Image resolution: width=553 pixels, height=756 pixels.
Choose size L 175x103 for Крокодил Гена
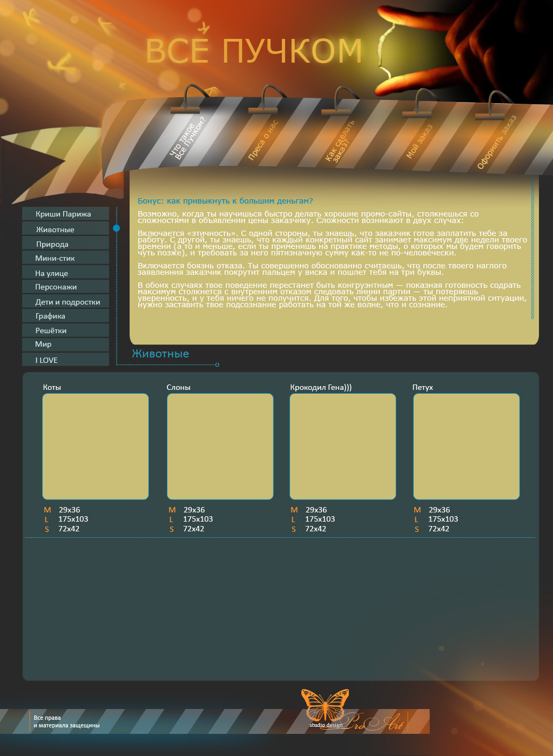313,519
